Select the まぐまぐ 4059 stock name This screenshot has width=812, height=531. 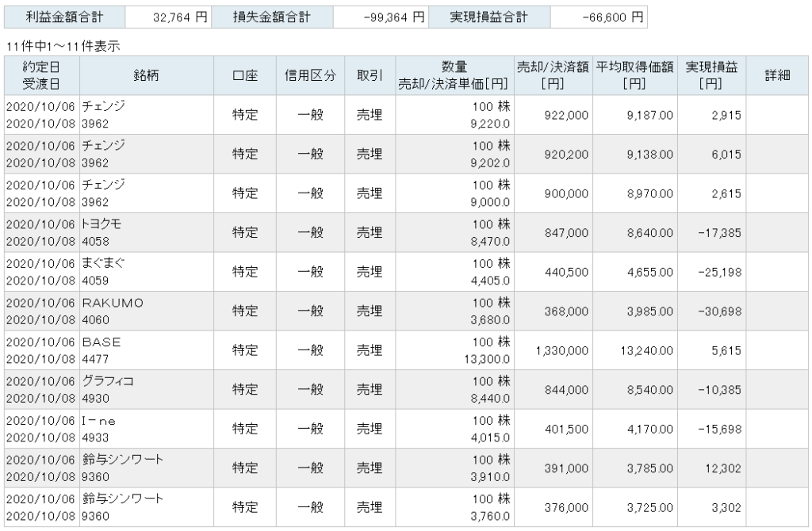point(147,272)
